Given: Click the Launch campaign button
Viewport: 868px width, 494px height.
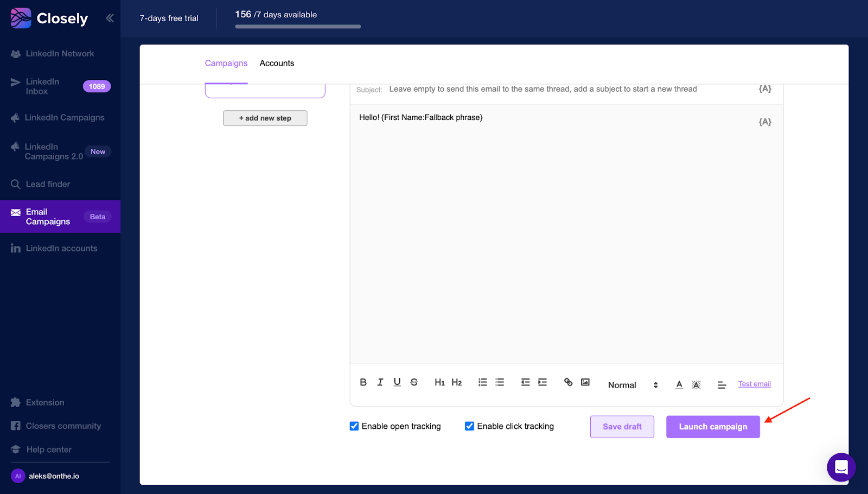Looking at the screenshot, I should [713, 427].
